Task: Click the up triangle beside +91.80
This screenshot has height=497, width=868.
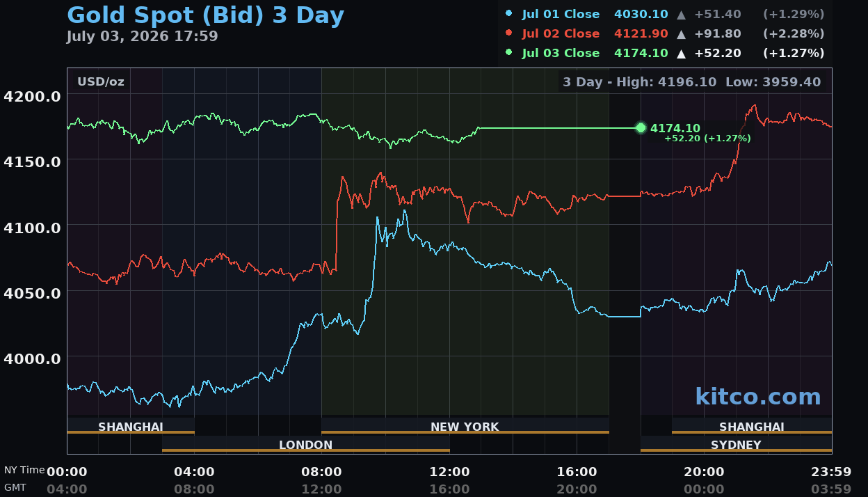Action: (x=681, y=33)
